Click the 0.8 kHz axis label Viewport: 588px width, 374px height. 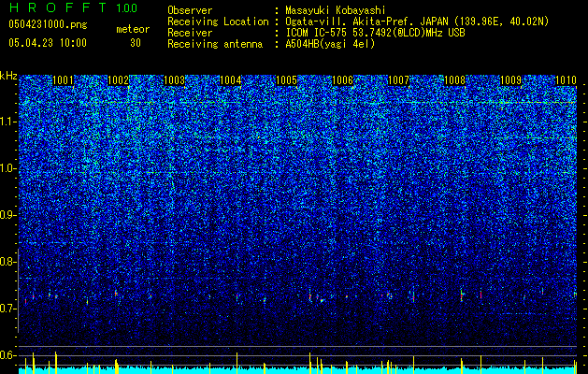[8, 262]
